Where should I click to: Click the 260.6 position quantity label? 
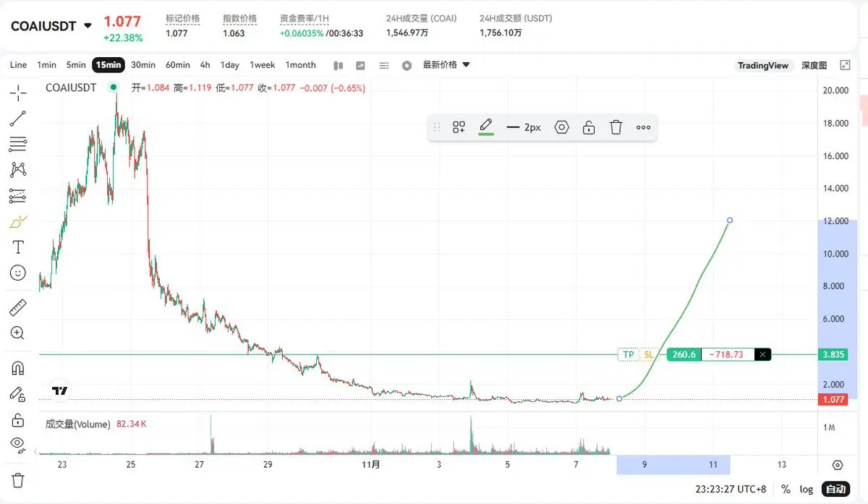tap(684, 354)
